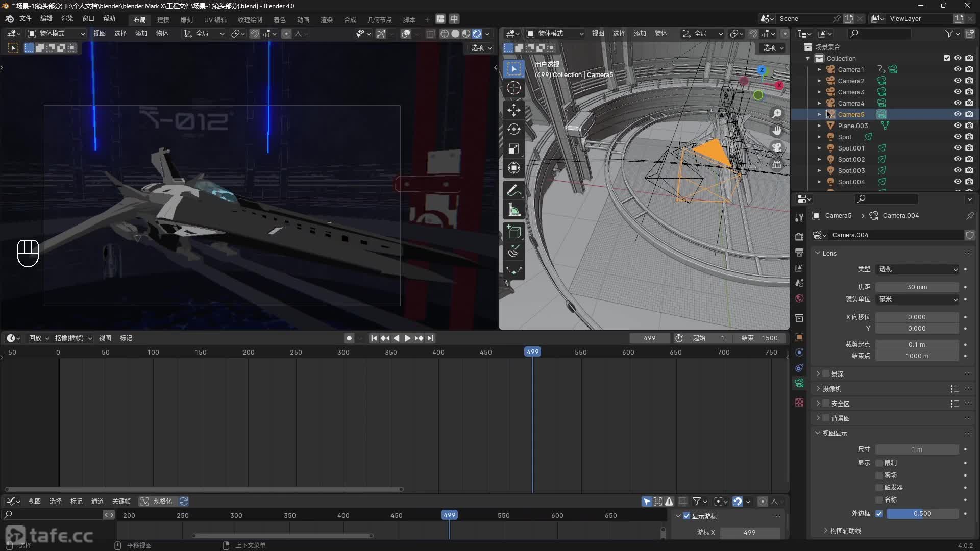
Task: Disable Plane.003 in renders
Action: point(969,126)
